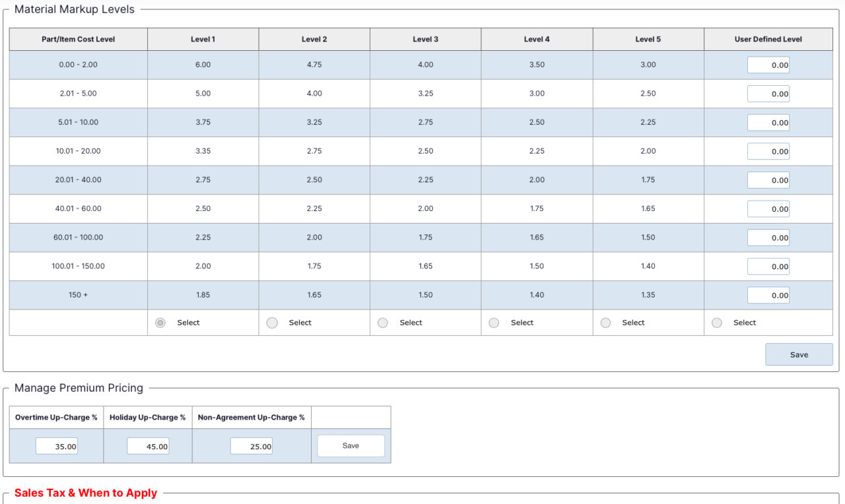Click the Level 4 column header
Screen dimensions: 845x504
click(537, 39)
